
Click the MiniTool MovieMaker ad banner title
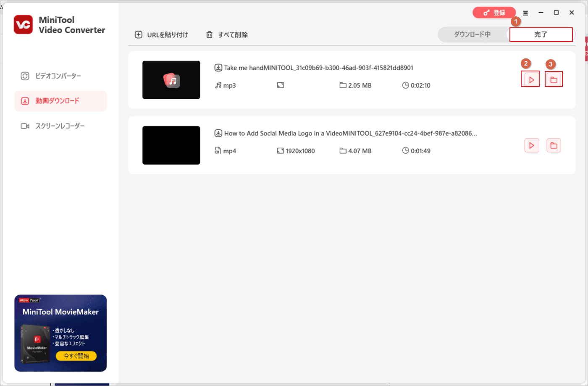point(60,312)
